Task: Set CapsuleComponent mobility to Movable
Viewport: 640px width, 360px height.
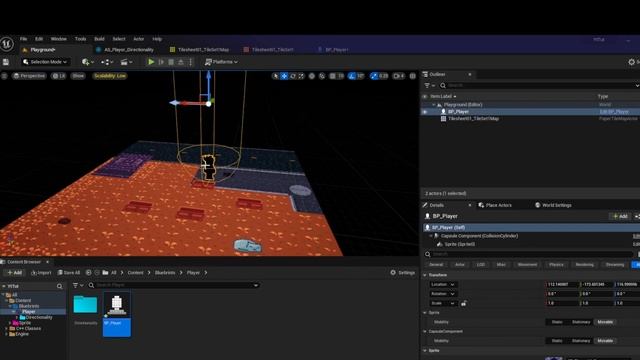Action: coord(605,340)
